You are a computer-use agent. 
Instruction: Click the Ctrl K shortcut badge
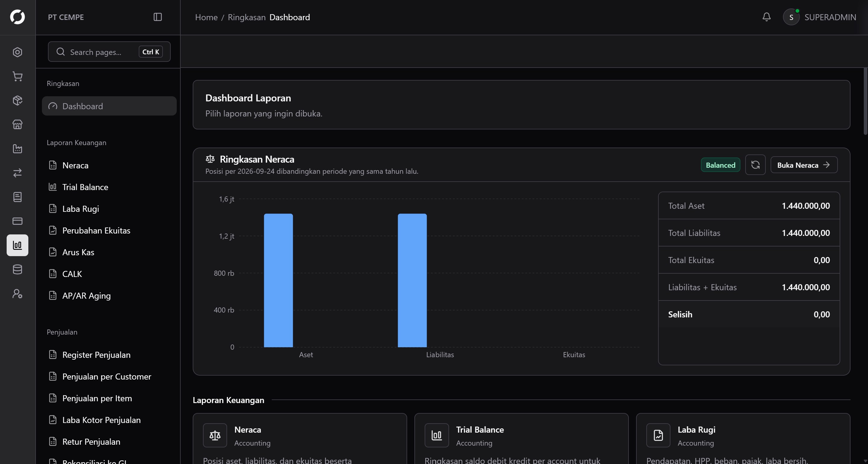coord(150,52)
